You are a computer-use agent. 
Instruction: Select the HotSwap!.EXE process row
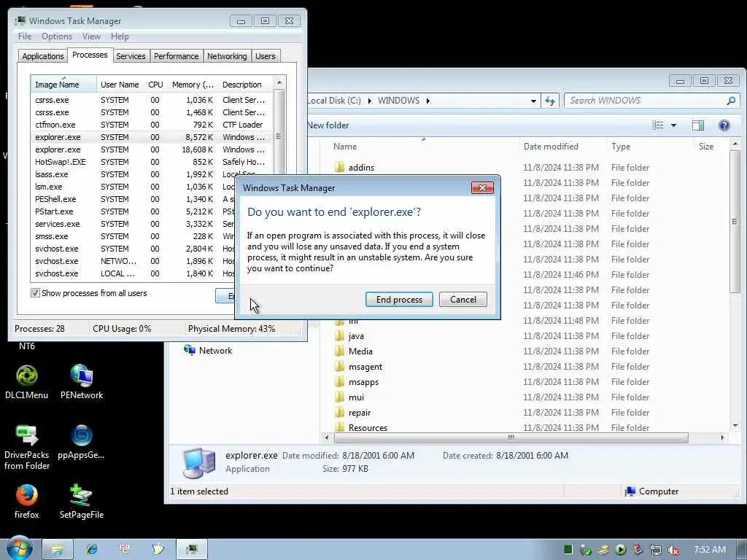150,162
